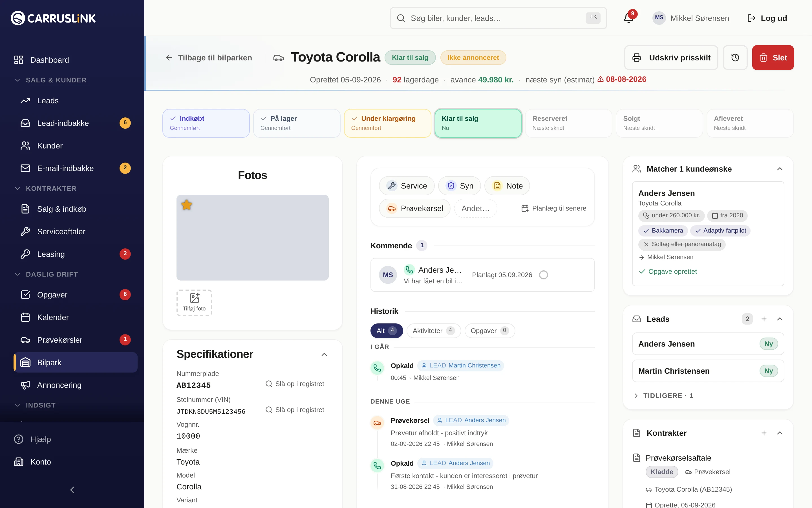Open Annoncering in the sidebar
Viewport: 812px width, 508px height.
click(76, 385)
